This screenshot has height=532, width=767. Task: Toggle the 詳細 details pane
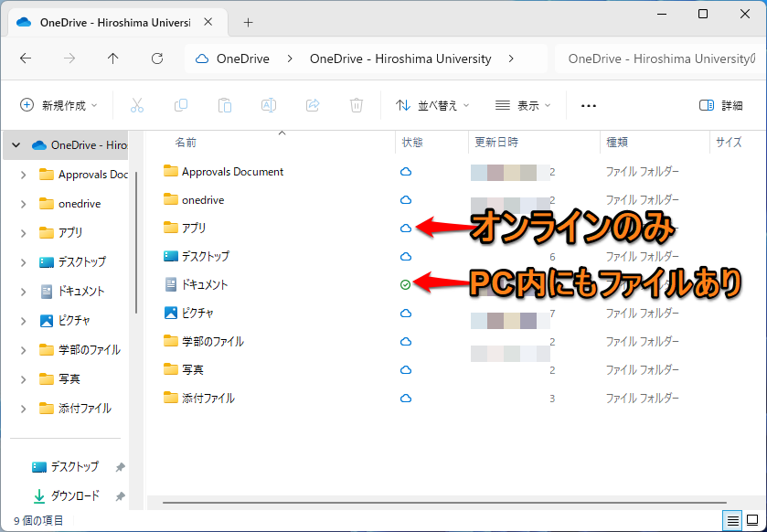click(721, 105)
